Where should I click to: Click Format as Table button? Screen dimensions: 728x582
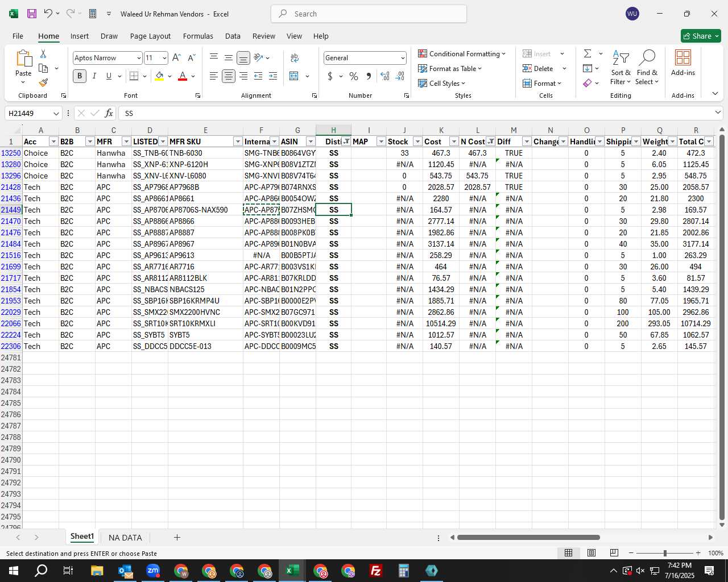(450, 68)
